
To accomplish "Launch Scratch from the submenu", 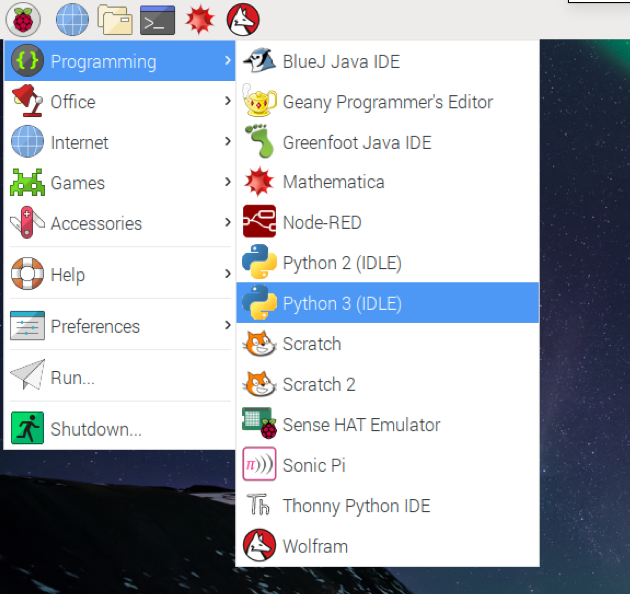I will [387, 343].
